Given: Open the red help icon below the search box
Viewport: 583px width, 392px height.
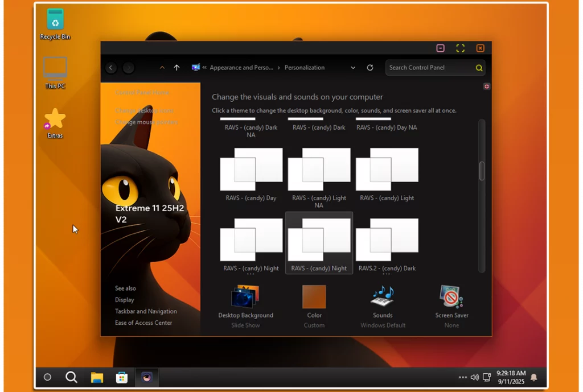Looking at the screenshot, I should point(486,86).
